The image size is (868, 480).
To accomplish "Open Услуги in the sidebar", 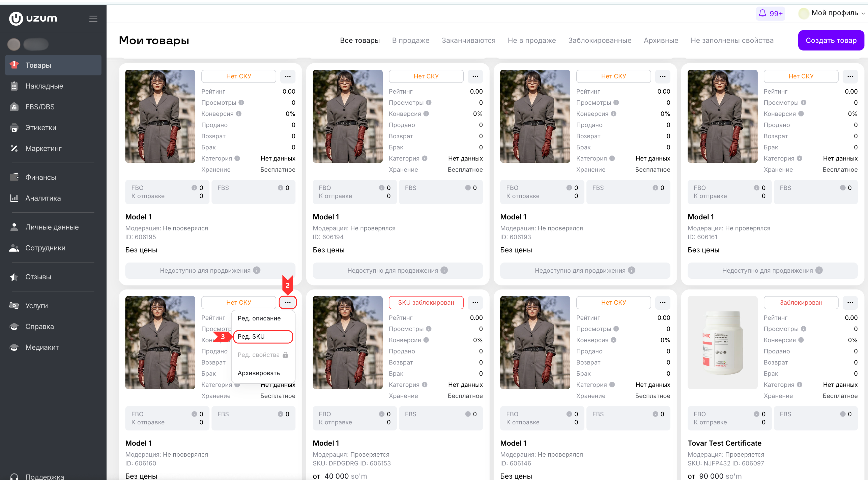I will pos(53,306).
